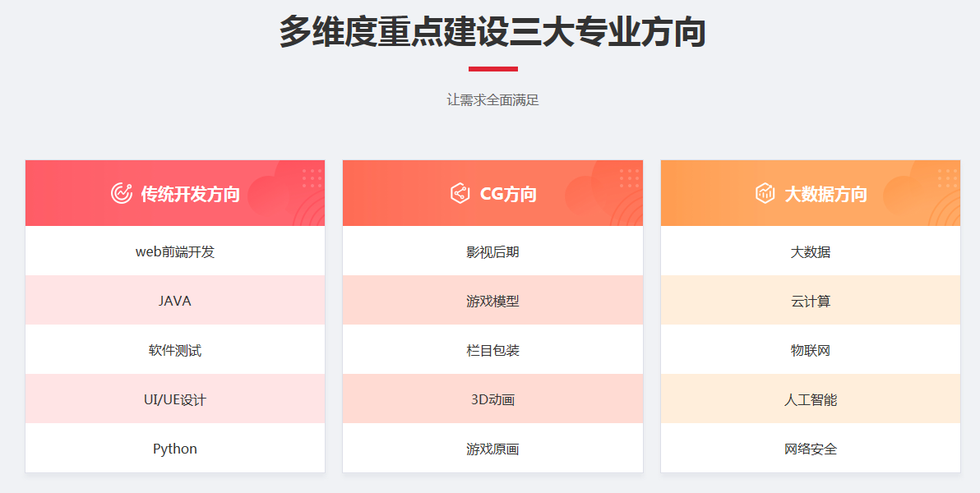This screenshot has height=493, width=980.
Task: Select the 传统开发方向 header
Action: [x=175, y=193]
